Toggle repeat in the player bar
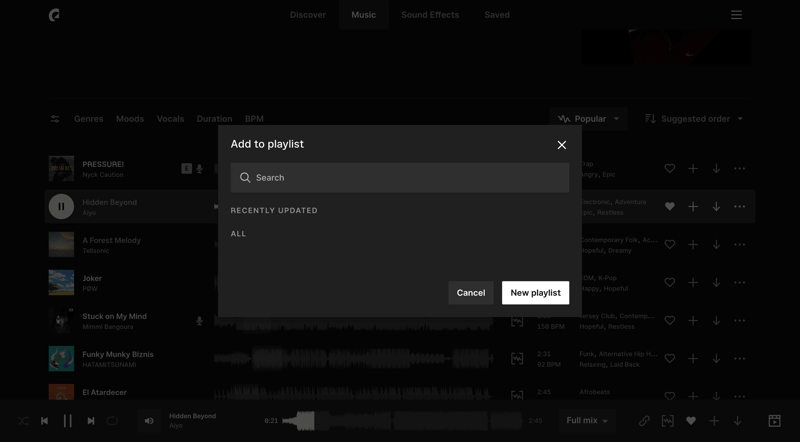 [112, 421]
